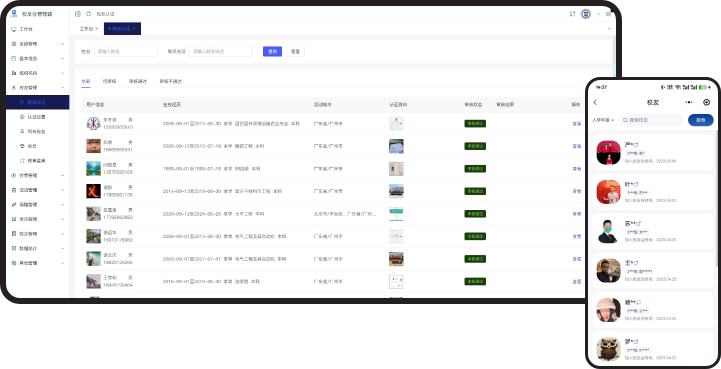
Task: Click 查看 in the 2014-09-12 row
Action: click(x=576, y=191)
